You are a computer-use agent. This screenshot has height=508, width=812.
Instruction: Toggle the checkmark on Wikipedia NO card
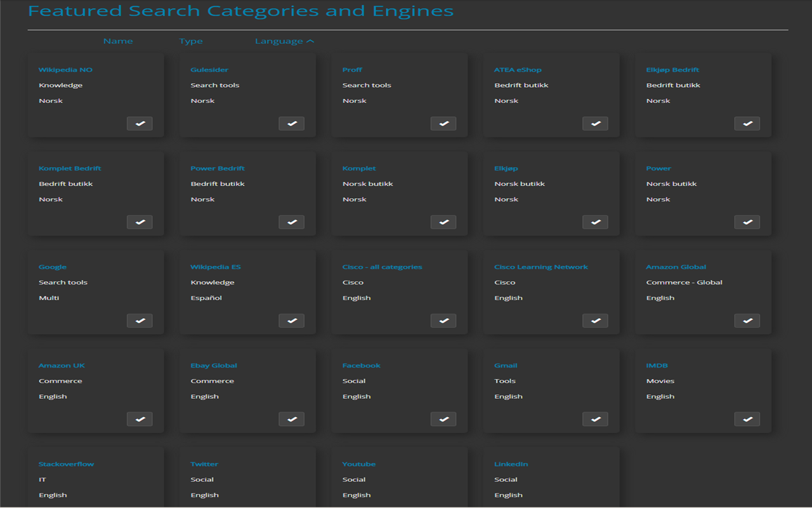140,123
